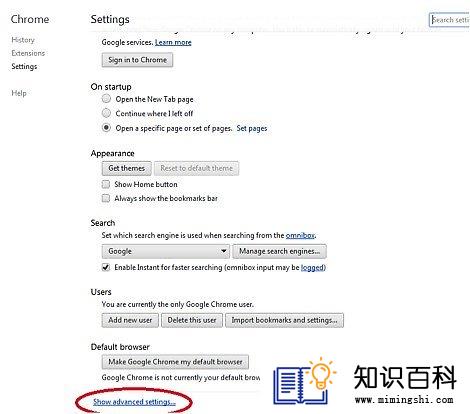Screen dimensions: 470x414
Task: Click the Delete this user button
Action: [192, 320]
